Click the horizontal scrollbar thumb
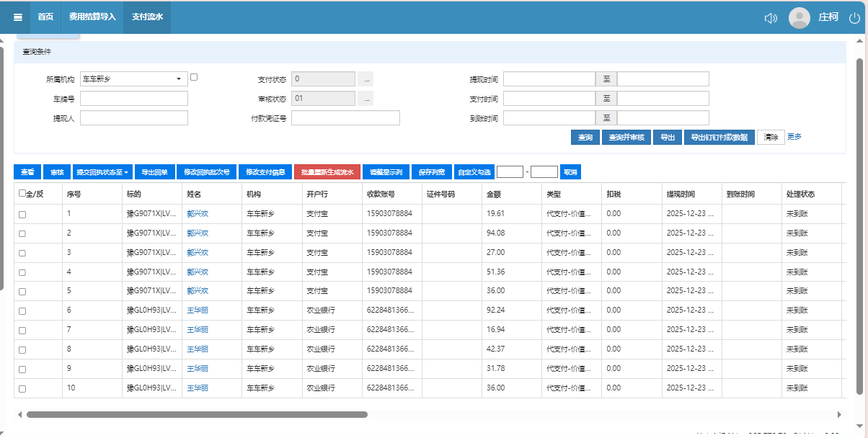The width and height of the screenshot is (868, 438). (x=196, y=415)
